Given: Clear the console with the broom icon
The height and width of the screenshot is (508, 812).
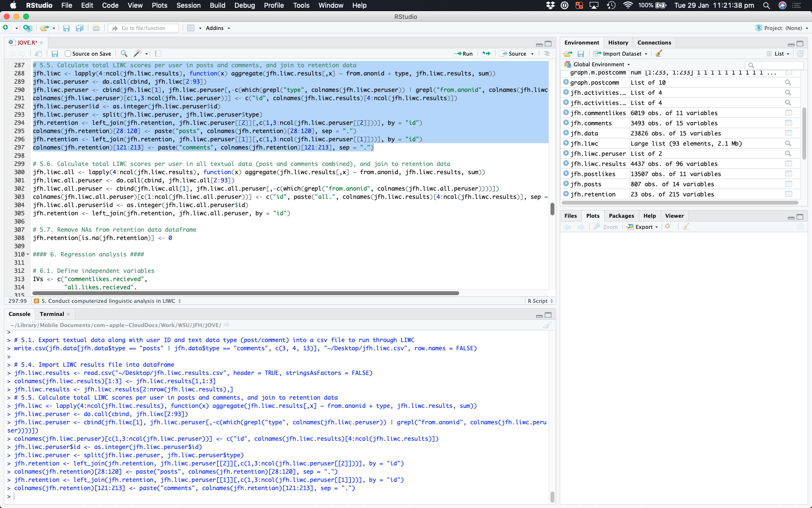Looking at the screenshot, I should click(547, 325).
